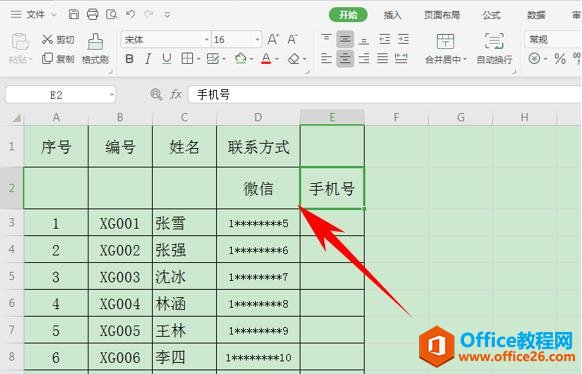Click the Select All corner triangle
This screenshot has height=374, width=582.
[x=16, y=118]
